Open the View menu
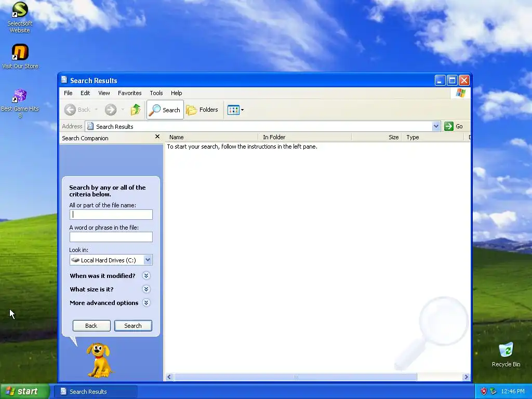Viewport: 532px width, 399px height. pyautogui.click(x=104, y=93)
